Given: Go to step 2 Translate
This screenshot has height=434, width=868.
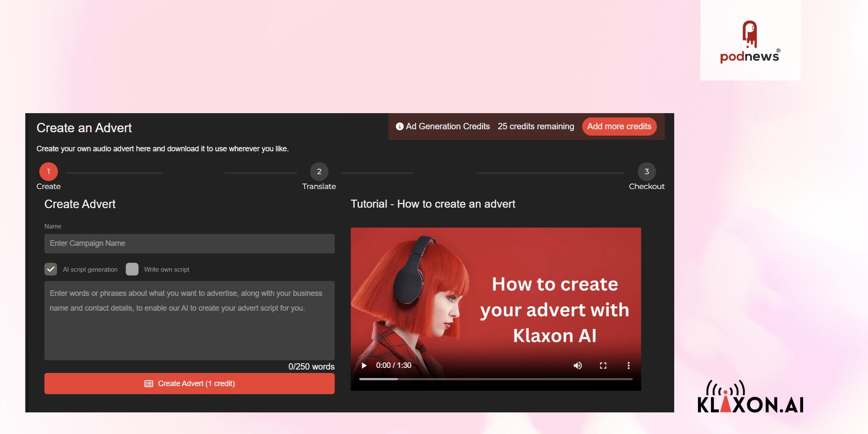Looking at the screenshot, I should click(x=319, y=172).
